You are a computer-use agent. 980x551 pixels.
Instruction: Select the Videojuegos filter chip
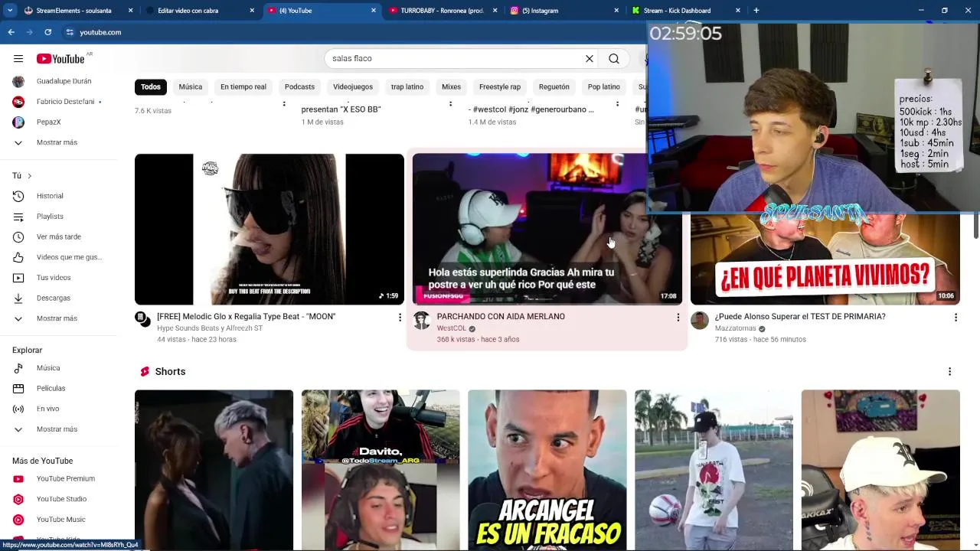pos(353,86)
